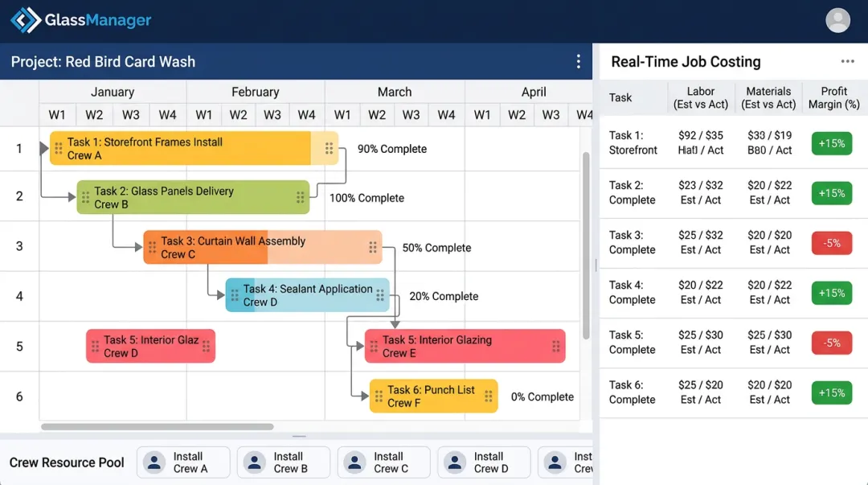Click the Install Crew B person icon
The height and width of the screenshot is (485, 868).
click(255, 462)
